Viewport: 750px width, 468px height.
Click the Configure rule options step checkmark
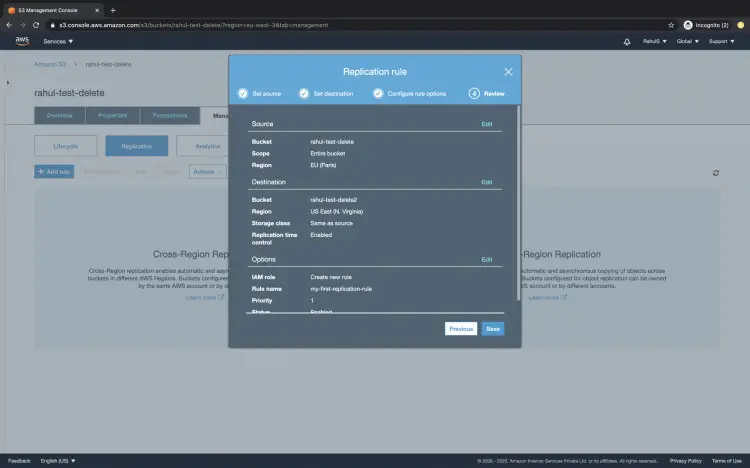click(x=378, y=93)
